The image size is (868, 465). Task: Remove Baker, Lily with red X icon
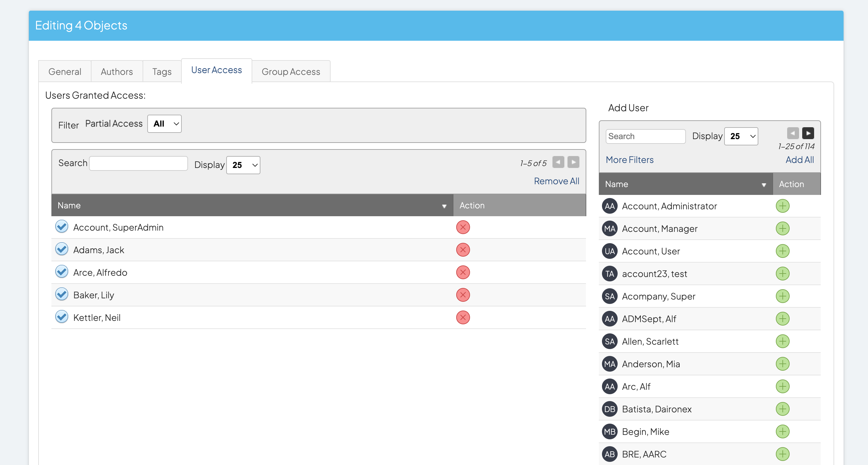463,295
